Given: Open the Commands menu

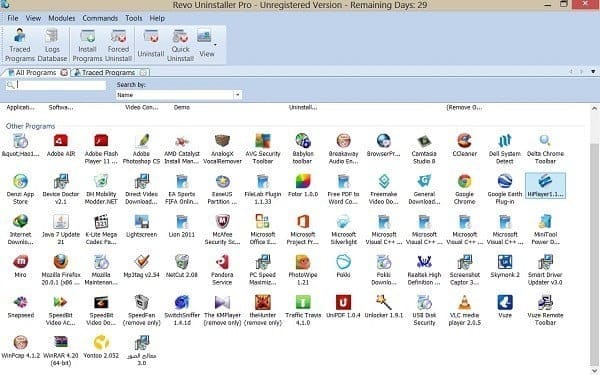Looking at the screenshot, I should pyautogui.click(x=100, y=18).
